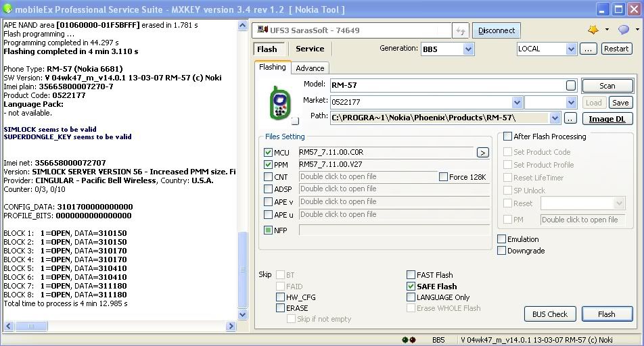Click the ellipsis button beside LOCAL
This screenshot has width=644, height=346.
[588, 49]
